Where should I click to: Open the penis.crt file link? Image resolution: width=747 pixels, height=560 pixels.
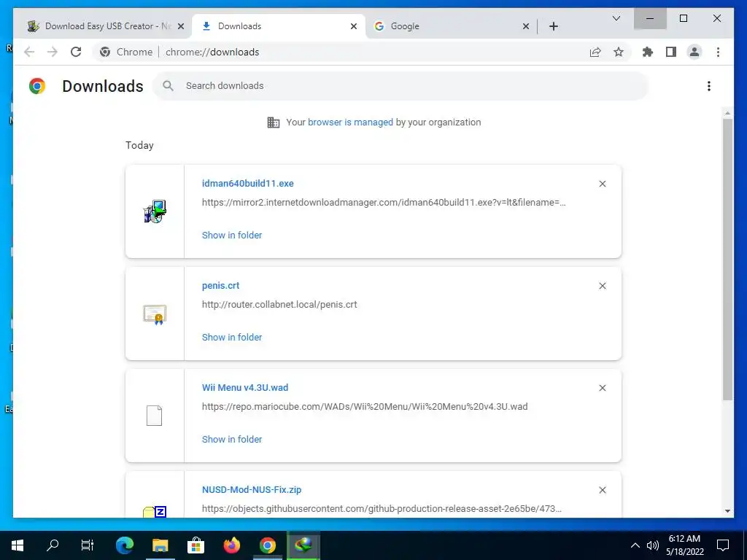tap(220, 286)
